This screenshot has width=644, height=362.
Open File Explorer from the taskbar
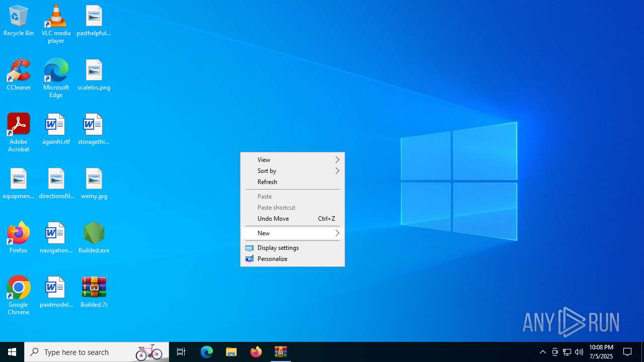click(231, 352)
